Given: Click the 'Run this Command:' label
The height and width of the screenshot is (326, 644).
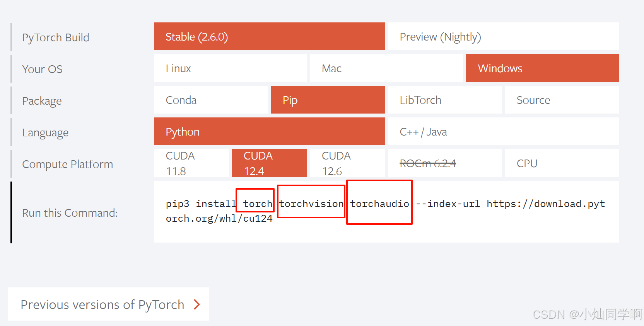Looking at the screenshot, I should [70, 213].
